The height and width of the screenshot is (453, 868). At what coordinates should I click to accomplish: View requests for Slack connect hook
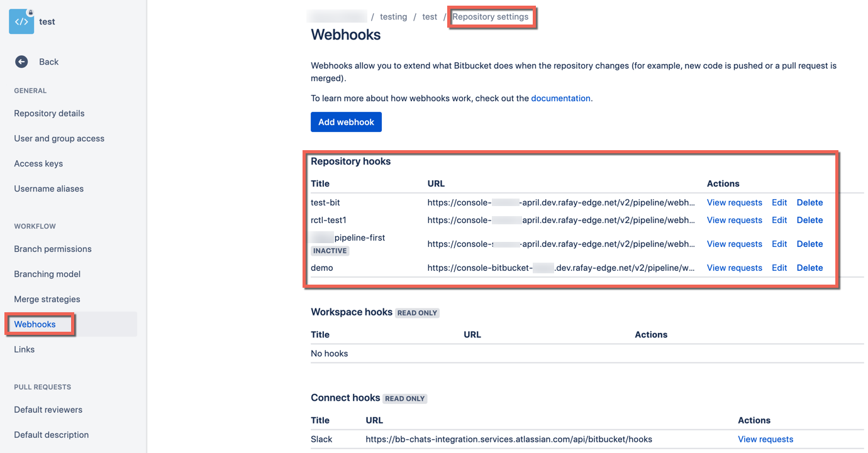tap(765, 439)
